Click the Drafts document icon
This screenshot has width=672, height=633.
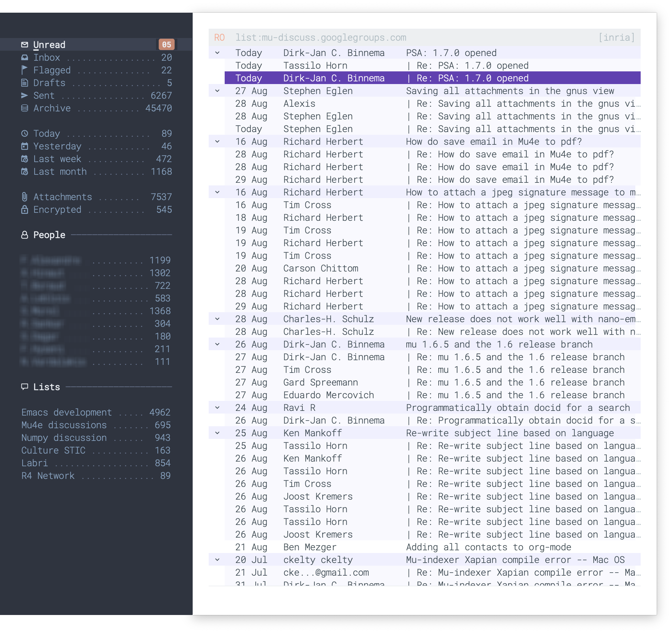click(x=24, y=83)
